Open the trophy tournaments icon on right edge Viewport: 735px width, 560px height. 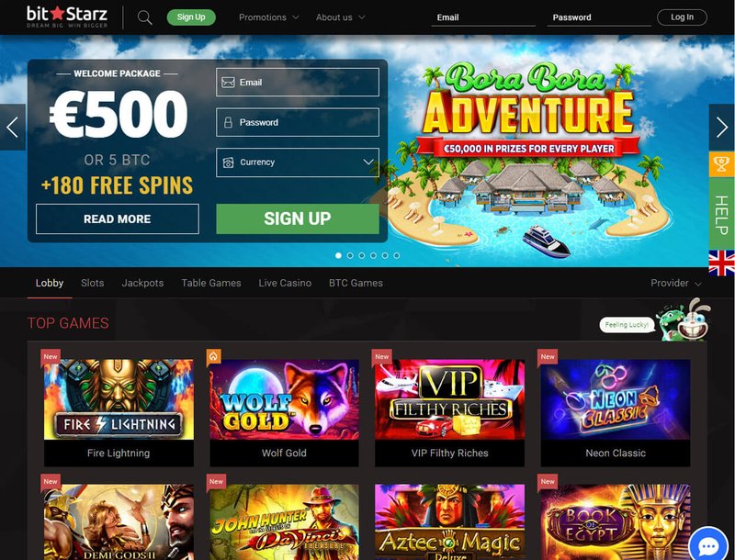coord(721,164)
